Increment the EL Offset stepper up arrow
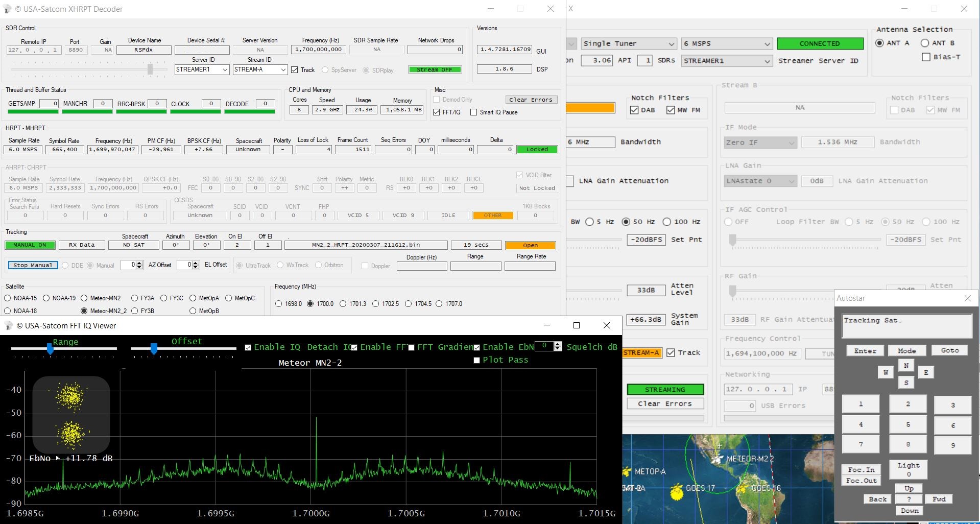This screenshot has width=980, height=524. point(196,263)
